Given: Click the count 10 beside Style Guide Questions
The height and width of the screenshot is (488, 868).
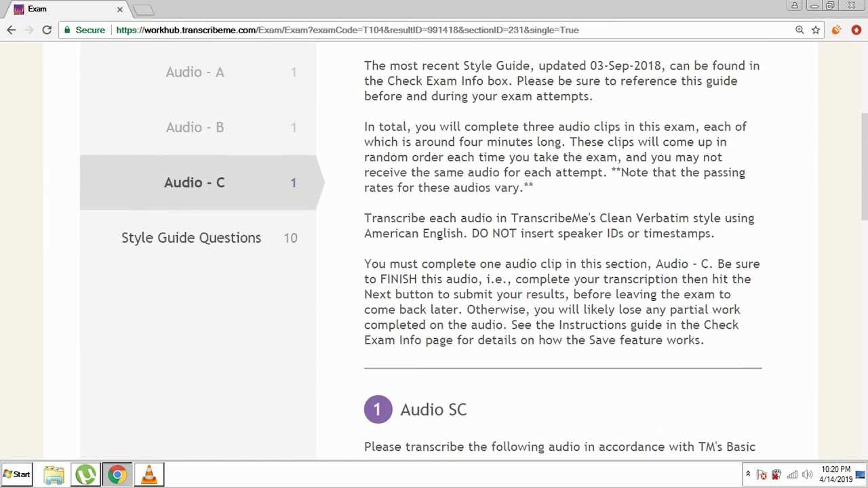Looking at the screenshot, I should (290, 238).
